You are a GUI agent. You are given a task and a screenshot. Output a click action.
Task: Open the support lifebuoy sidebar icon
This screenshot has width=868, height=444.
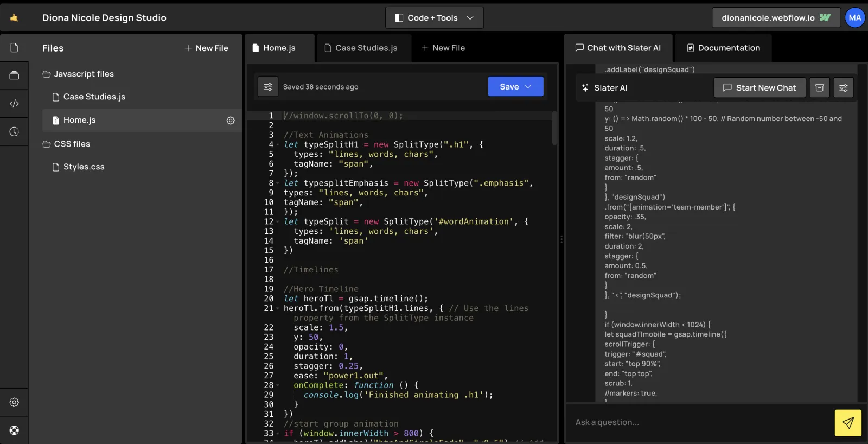point(14,430)
